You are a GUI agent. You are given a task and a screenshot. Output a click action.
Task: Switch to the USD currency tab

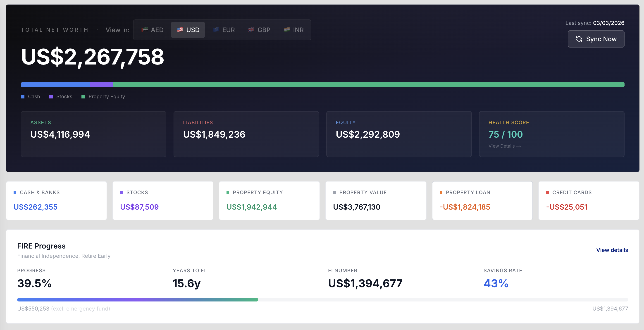click(x=188, y=29)
